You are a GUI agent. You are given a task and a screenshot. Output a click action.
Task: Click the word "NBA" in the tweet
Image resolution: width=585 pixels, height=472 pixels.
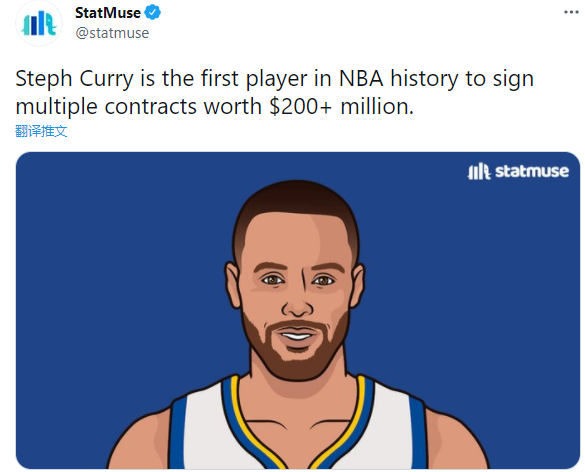pyautogui.click(x=361, y=79)
